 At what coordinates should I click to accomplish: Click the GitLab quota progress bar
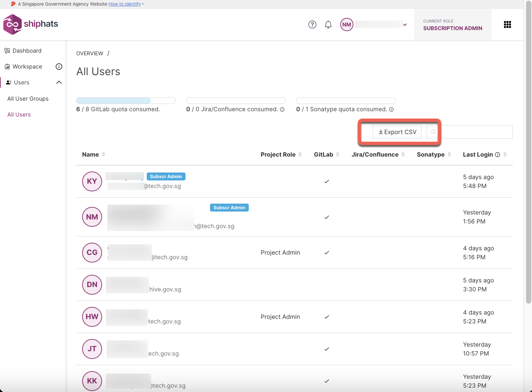tap(126, 101)
